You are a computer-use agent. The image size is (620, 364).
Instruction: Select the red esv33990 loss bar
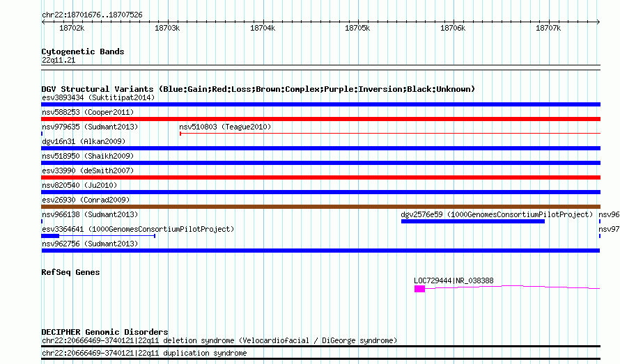tap(320, 177)
